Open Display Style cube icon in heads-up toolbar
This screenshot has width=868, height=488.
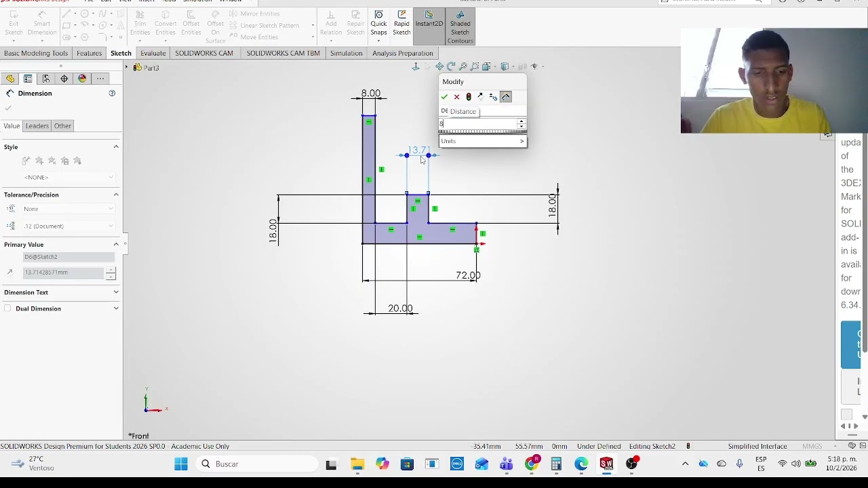[505, 66]
